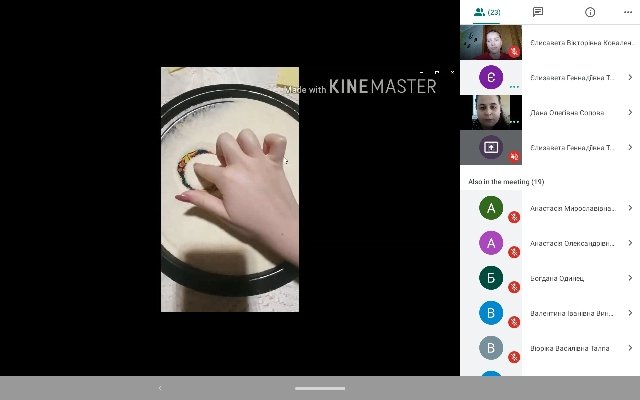Open the meeting info icon
640x400 pixels.
click(590, 12)
